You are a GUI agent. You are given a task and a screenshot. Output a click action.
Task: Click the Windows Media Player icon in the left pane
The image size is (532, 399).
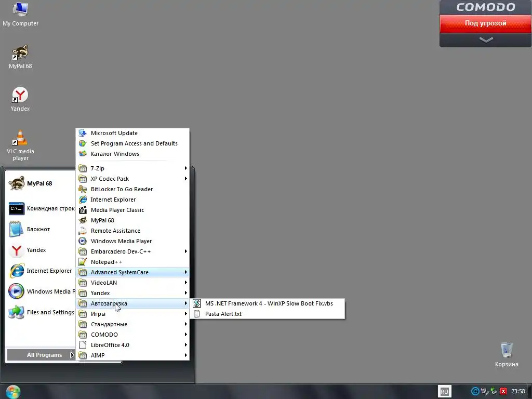[x=16, y=291]
